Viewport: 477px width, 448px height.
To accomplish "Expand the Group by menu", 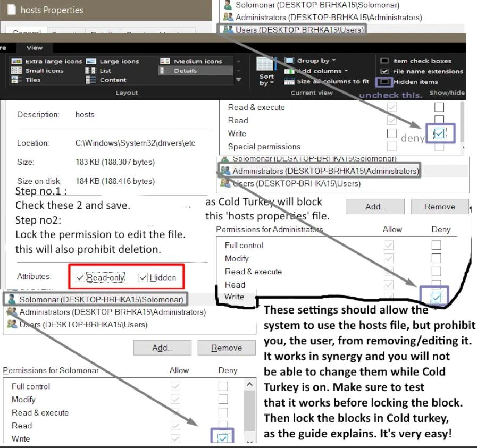I will point(312,61).
